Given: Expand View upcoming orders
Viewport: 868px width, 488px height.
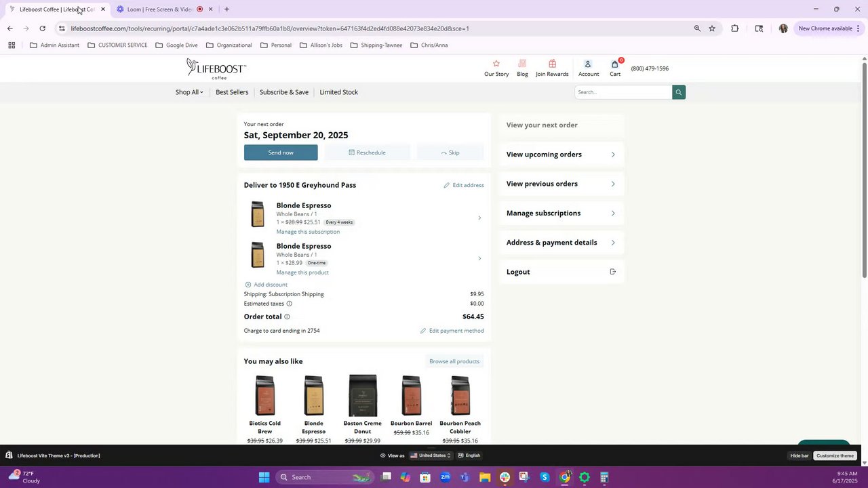Looking at the screenshot, I should 561,155.
